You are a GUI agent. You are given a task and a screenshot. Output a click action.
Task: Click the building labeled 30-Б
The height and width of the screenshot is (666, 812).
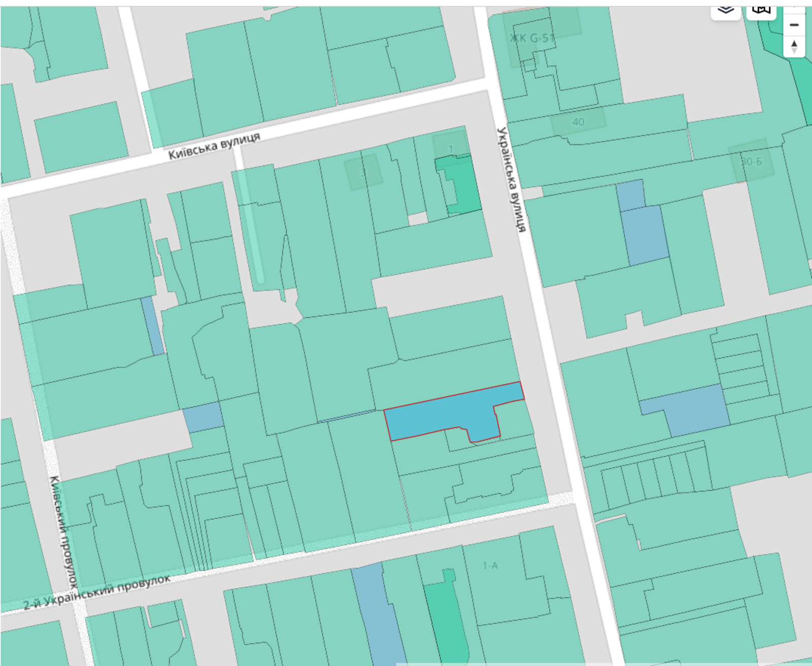click(x=752, y=161)
